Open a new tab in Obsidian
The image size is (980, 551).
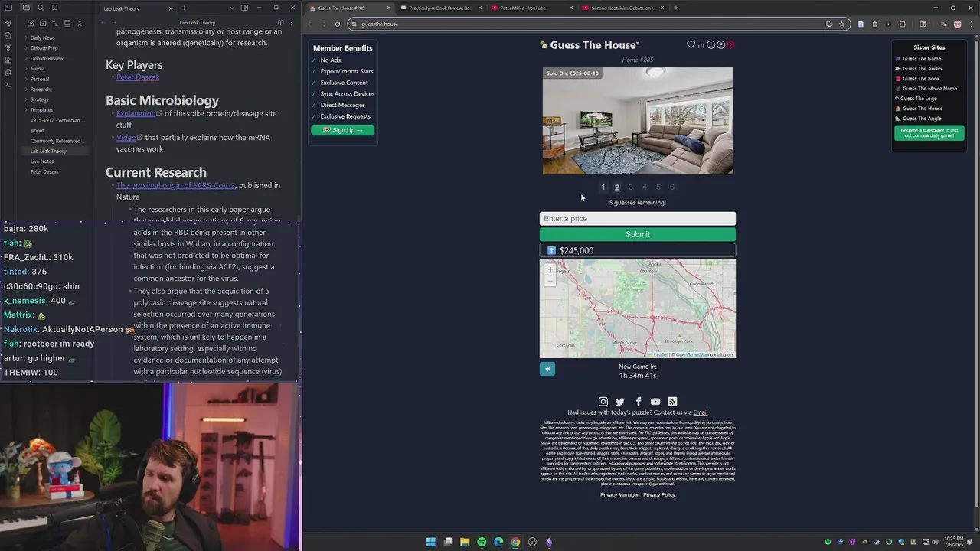(x=184, y=8)
